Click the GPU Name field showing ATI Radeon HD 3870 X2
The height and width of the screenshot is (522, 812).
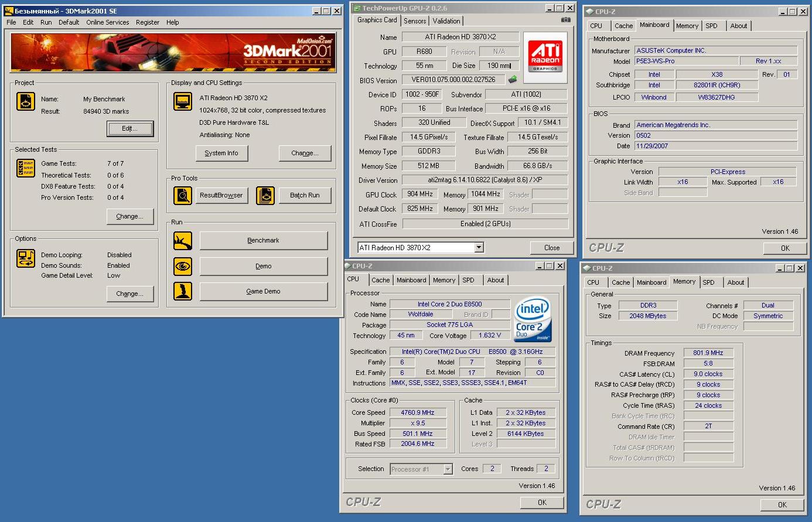click(x=460, y=37)
